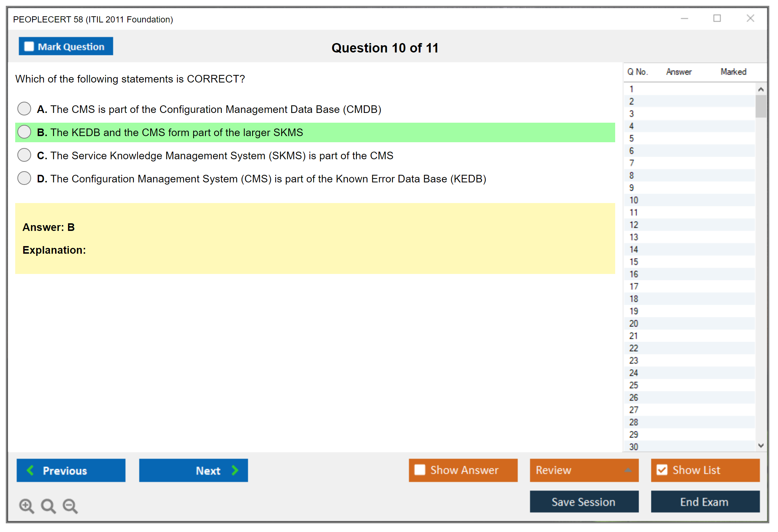Viewport: 778px width, 532px height.
Task: Jump to question 15 in list
Action: [634, 262]
